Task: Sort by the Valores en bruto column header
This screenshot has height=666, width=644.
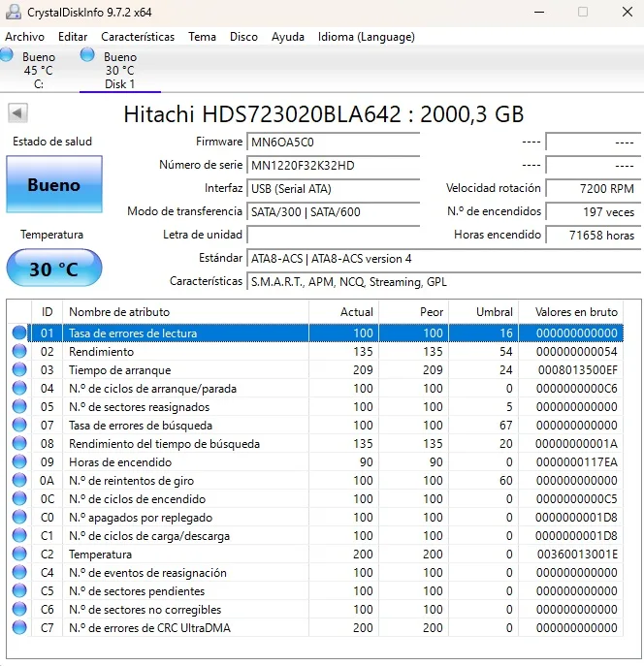Action: coord(575,312)
